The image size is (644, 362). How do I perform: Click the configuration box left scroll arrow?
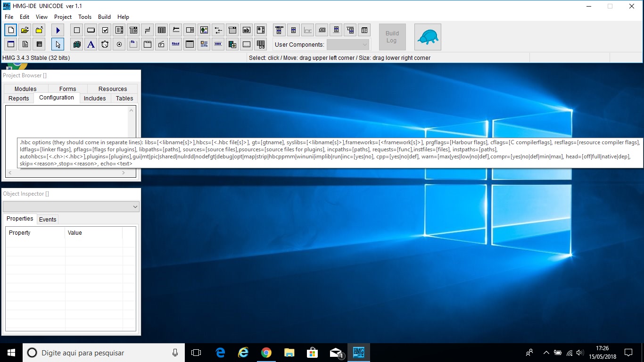click(10, 173)
